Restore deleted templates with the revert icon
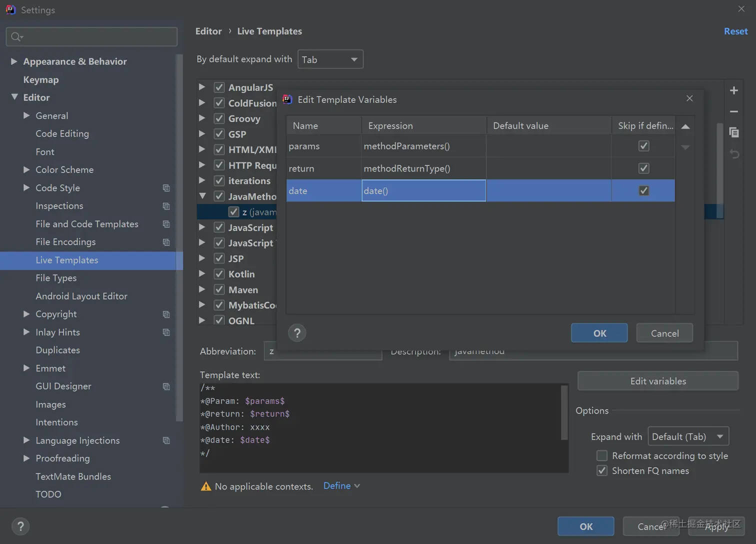Viewport: 756px width, 544px height. point(734,154)
